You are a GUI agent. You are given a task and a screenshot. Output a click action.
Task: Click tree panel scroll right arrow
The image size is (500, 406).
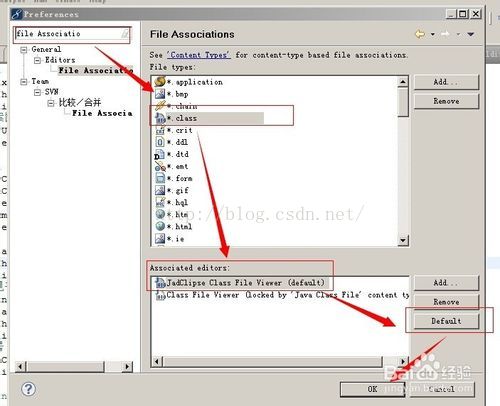click(x=127, y=367)
